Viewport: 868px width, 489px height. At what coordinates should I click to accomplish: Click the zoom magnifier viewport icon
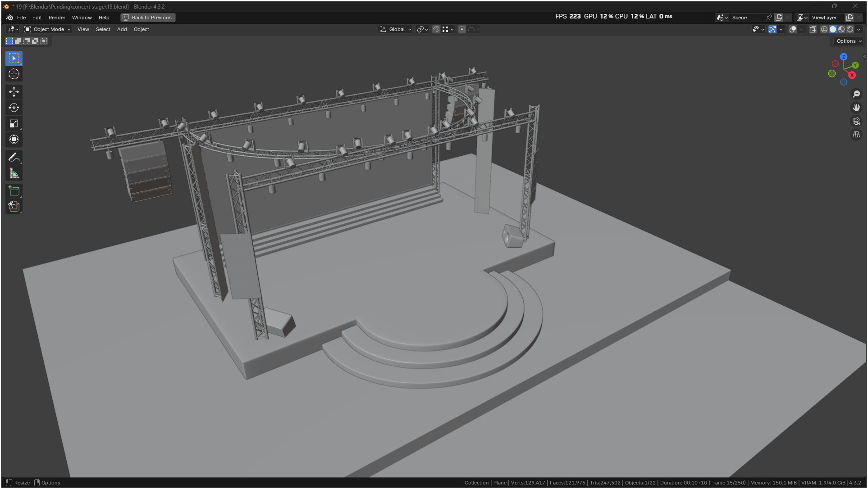[x=856, y=94]
